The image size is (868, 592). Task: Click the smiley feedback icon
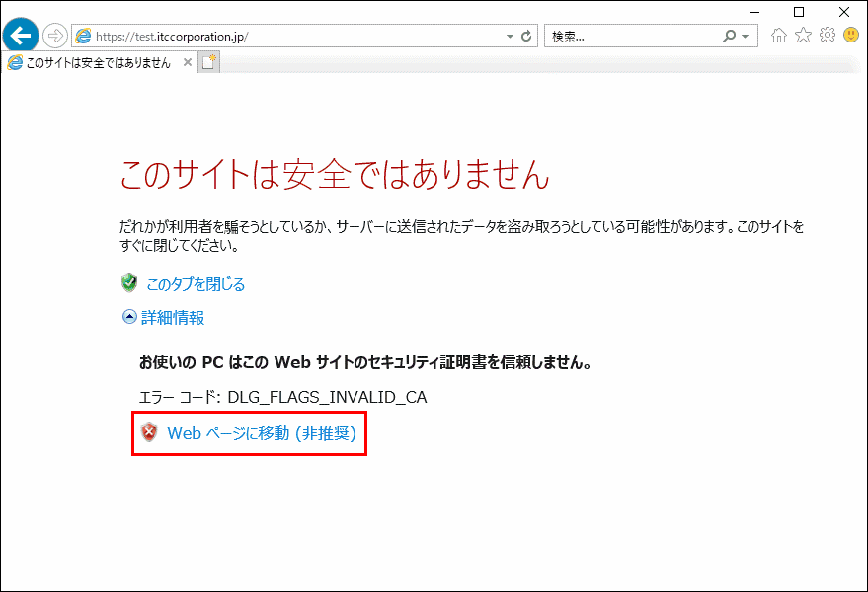click(851, 35)
